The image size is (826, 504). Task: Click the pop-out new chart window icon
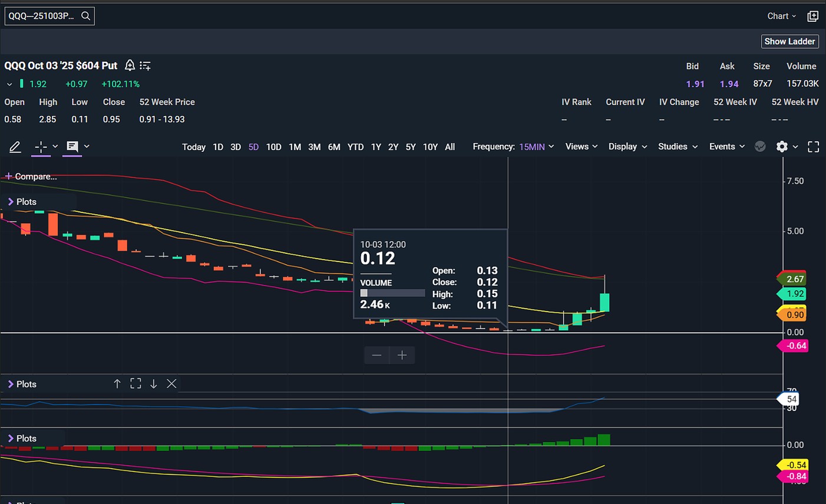(x=812, y=16)
